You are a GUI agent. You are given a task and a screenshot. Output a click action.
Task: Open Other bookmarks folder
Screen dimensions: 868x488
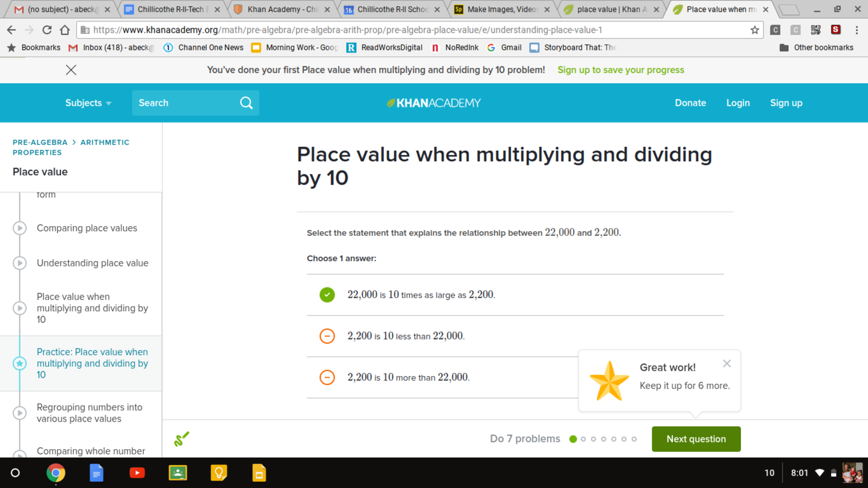pyautogui.click(x=816, y=47)
